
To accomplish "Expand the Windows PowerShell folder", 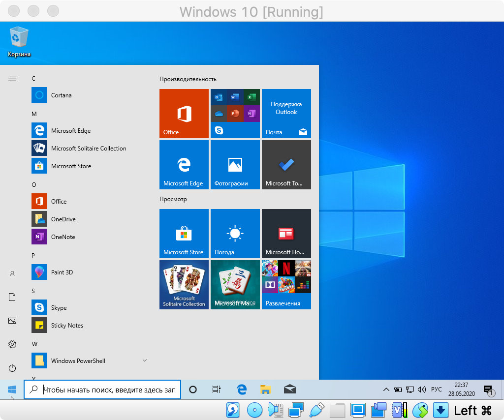I will click(144, 360).
